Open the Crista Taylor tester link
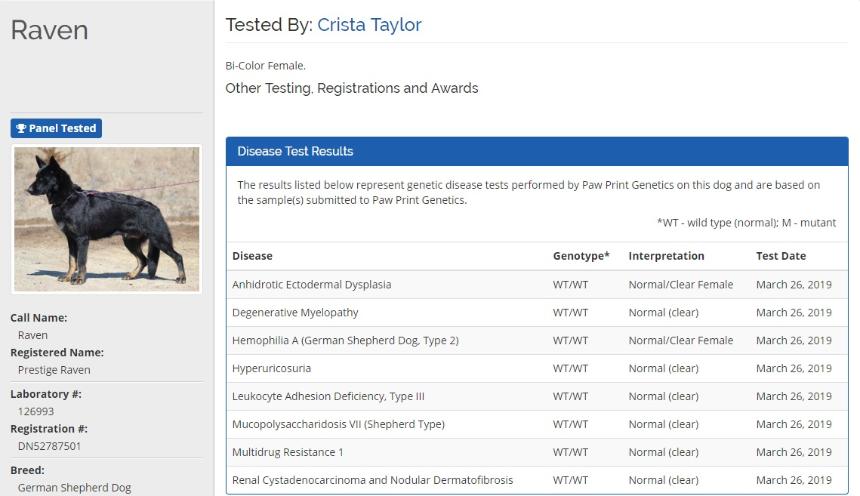This screenshot has height=496, width=860. pos(369,25)
